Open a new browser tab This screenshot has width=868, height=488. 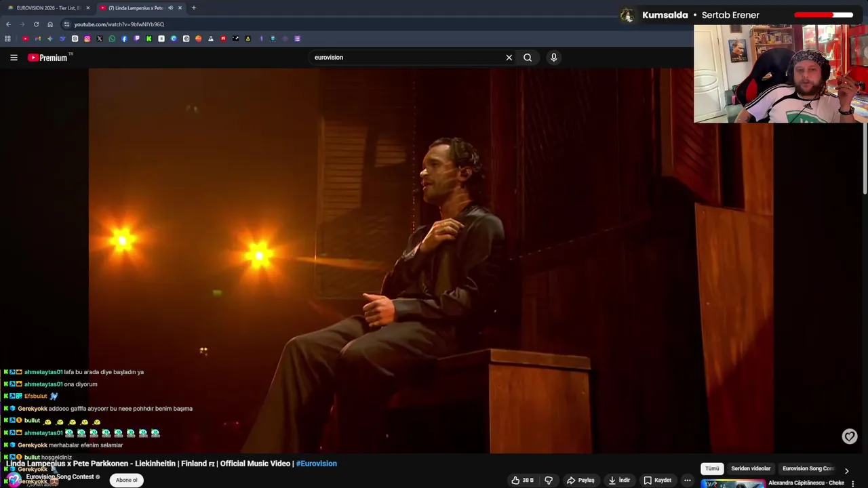point(193,8)
